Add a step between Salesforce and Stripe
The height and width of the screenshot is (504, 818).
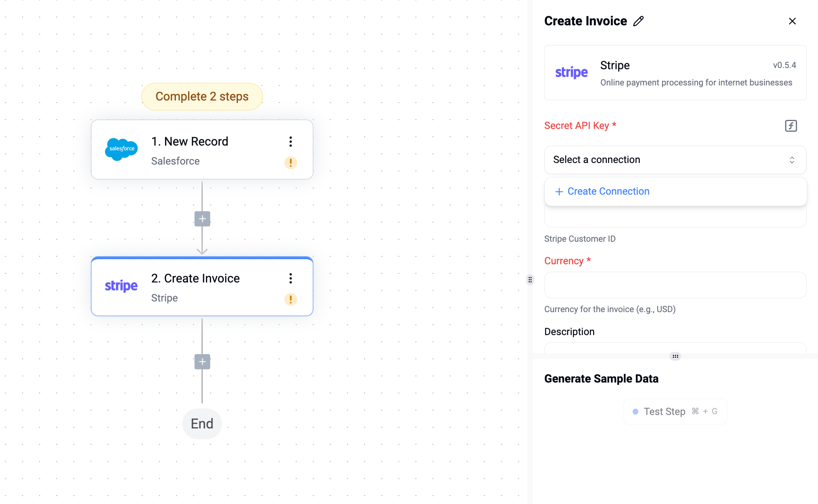202,219
